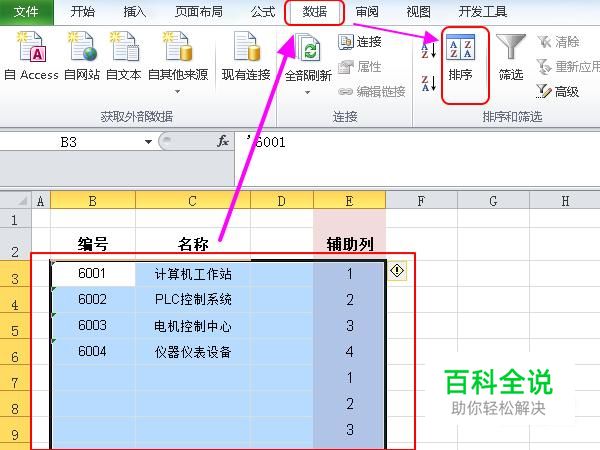Sort descending with Z to A icon
600x450 pixels.
point(429,83)
